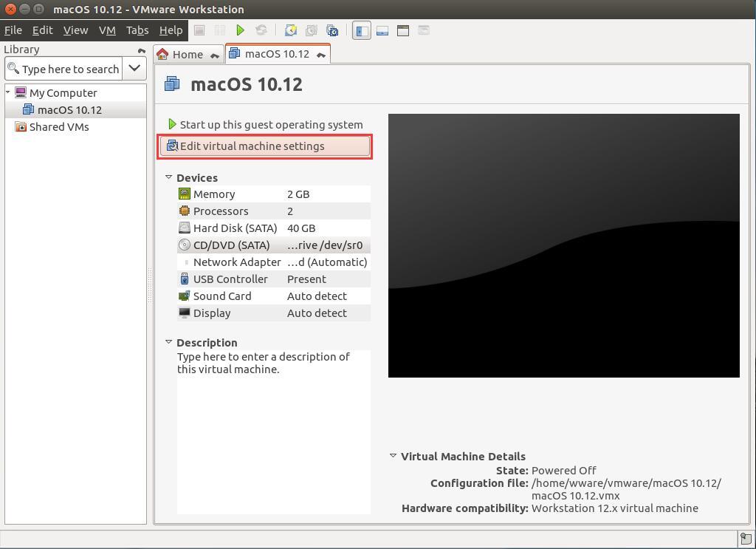Take a snapshot using the clock toolbar icon
This screenshot has width=756, height=549.
[291, 30]
